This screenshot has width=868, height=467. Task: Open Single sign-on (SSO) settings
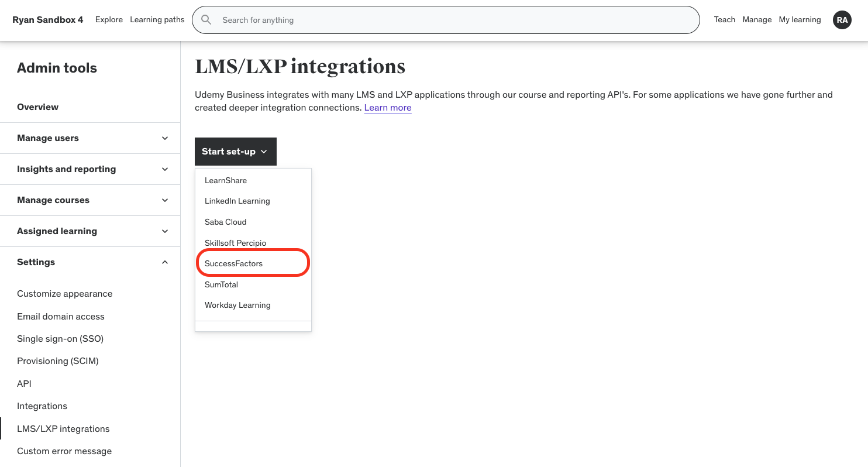pos(60,339)
